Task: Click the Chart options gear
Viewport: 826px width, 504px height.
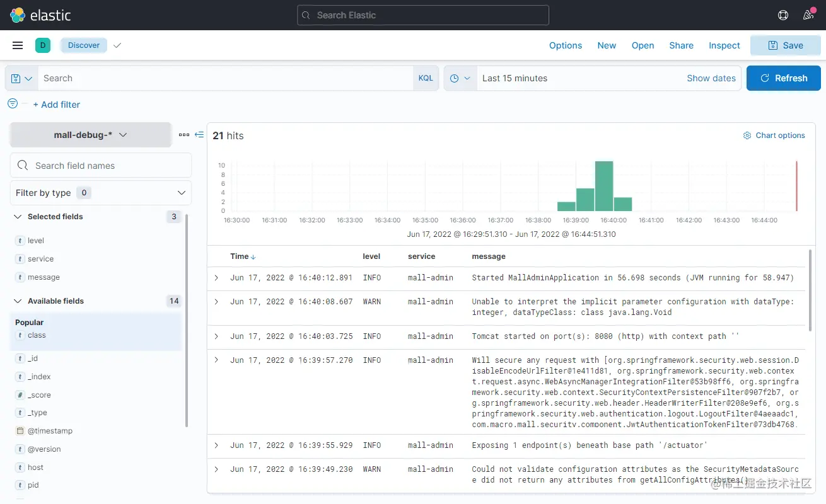Action: pos(747,135)
